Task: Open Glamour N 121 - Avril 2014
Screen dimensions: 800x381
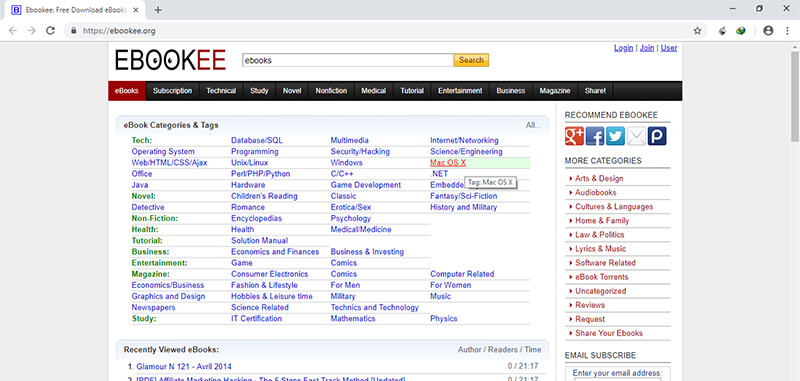Action: (184, 366)
